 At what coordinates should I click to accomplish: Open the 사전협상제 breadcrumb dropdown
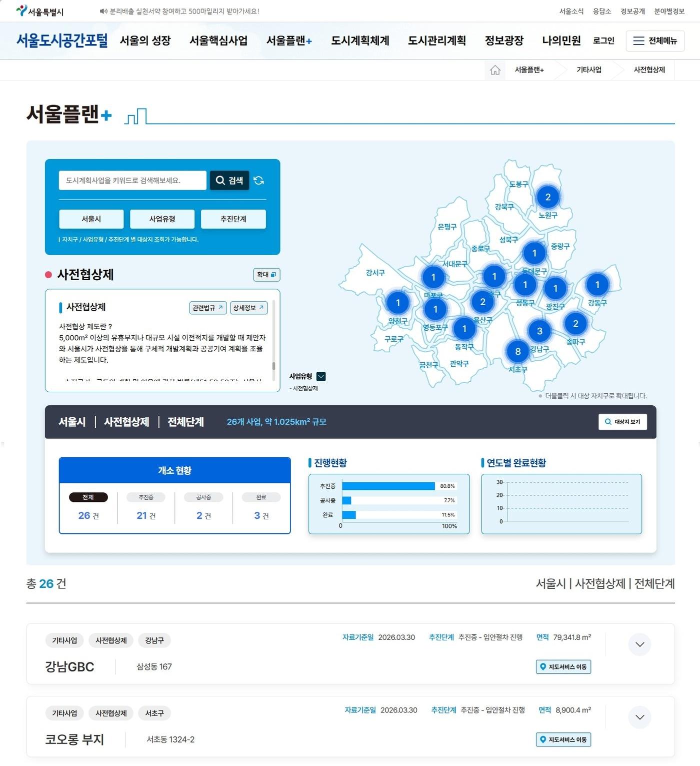click(649, 70)
